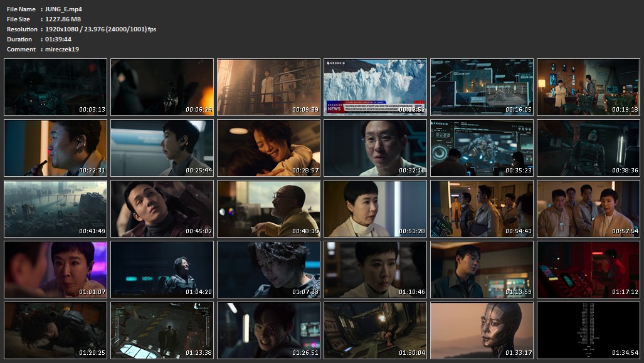Click the Duration label
Image resolution: width=644 pixels, height=363 pixels.
[19, 39]
